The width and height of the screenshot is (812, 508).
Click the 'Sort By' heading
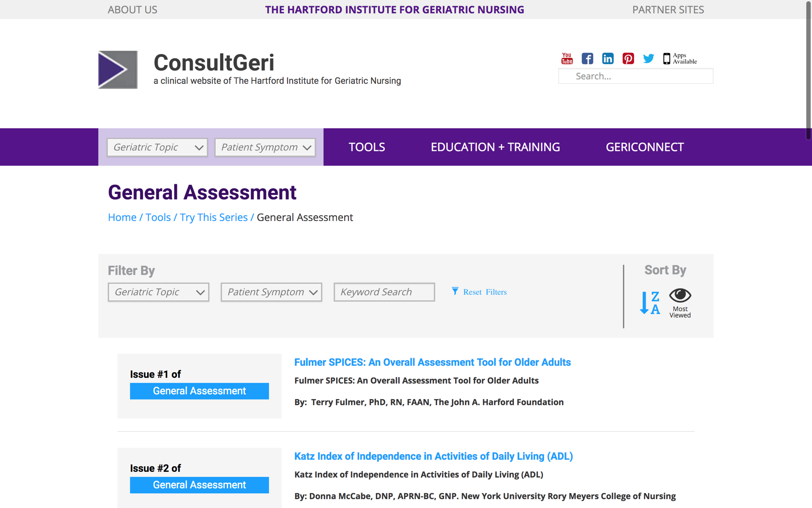(665, 270)
